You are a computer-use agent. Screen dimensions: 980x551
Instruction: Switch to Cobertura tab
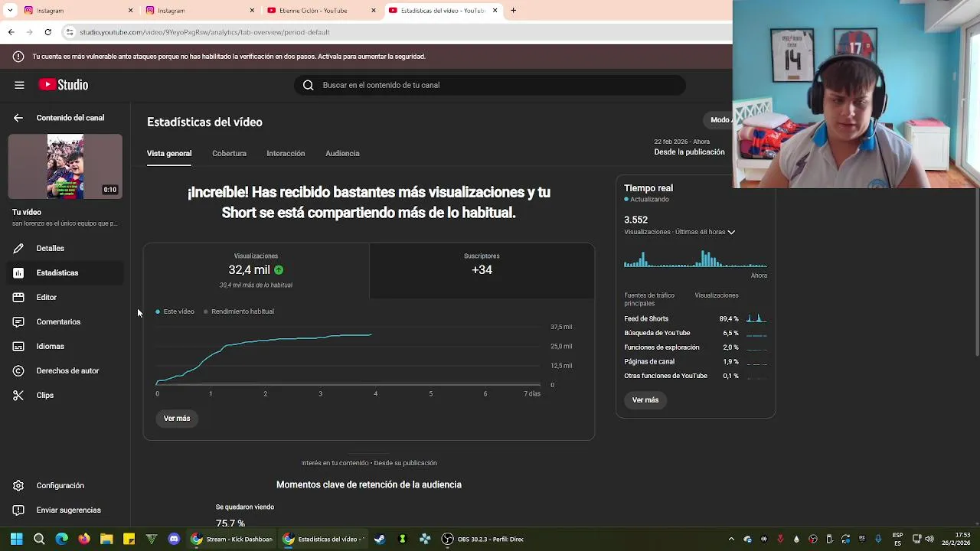tap(229, 153)
